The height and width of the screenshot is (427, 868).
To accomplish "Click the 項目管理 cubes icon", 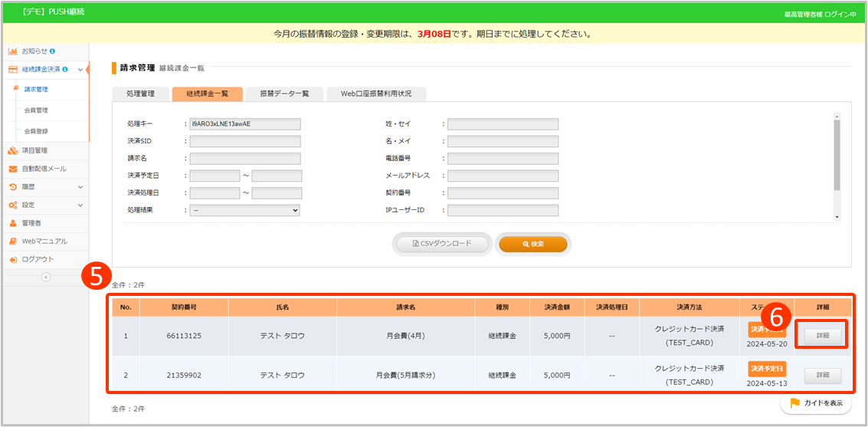I will 12,150.
